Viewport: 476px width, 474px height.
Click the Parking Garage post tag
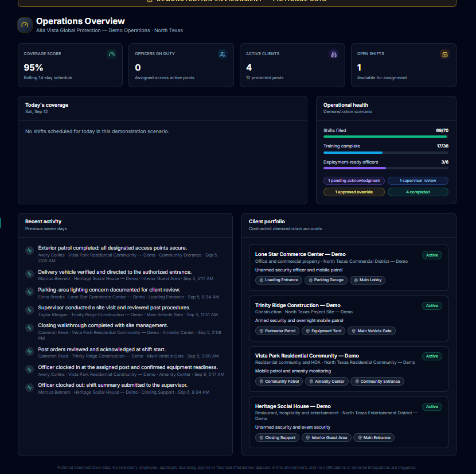coord(326,280)
